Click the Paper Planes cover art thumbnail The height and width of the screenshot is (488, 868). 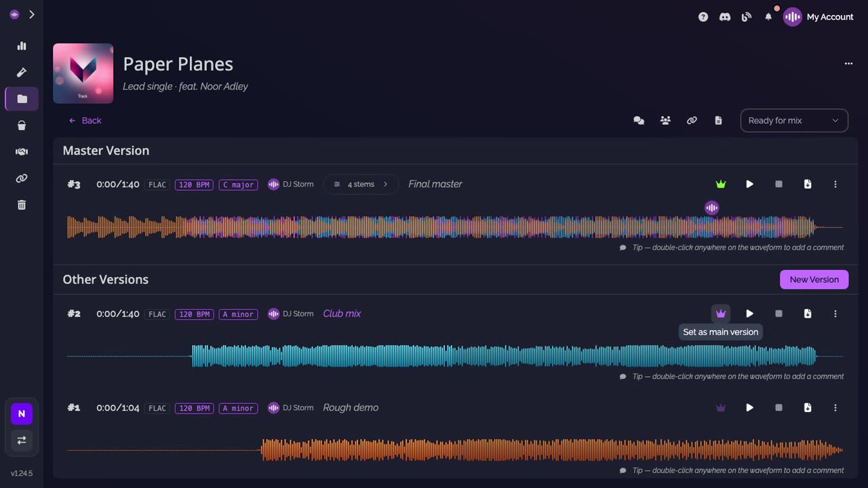(83, 73)
